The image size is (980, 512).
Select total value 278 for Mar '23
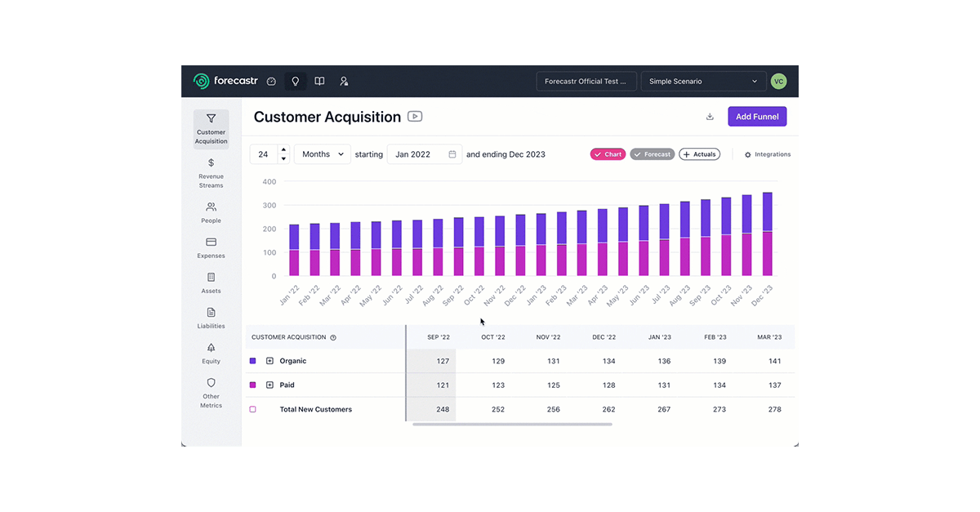[774, 409]
